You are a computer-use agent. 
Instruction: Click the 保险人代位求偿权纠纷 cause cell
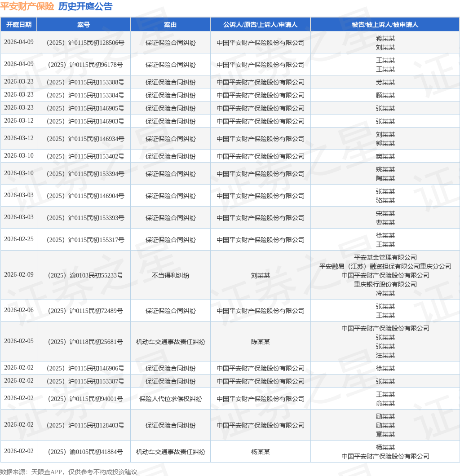[170, 399]
